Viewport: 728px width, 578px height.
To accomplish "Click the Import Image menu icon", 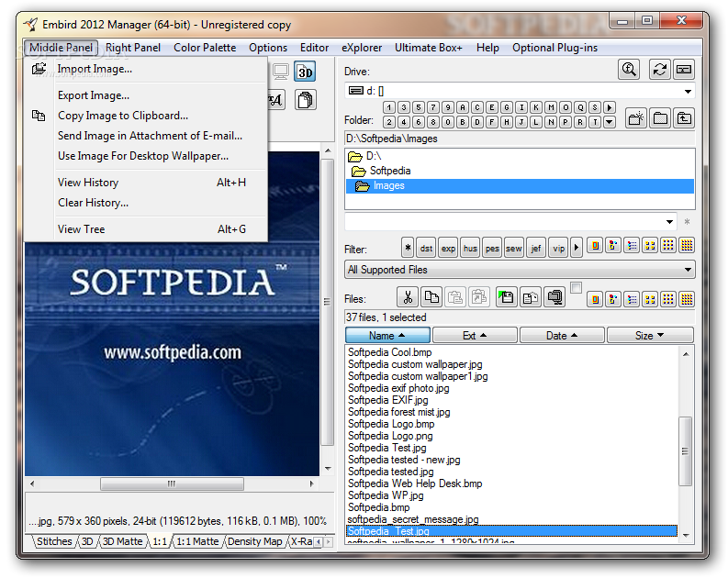I will pos(39,69).
